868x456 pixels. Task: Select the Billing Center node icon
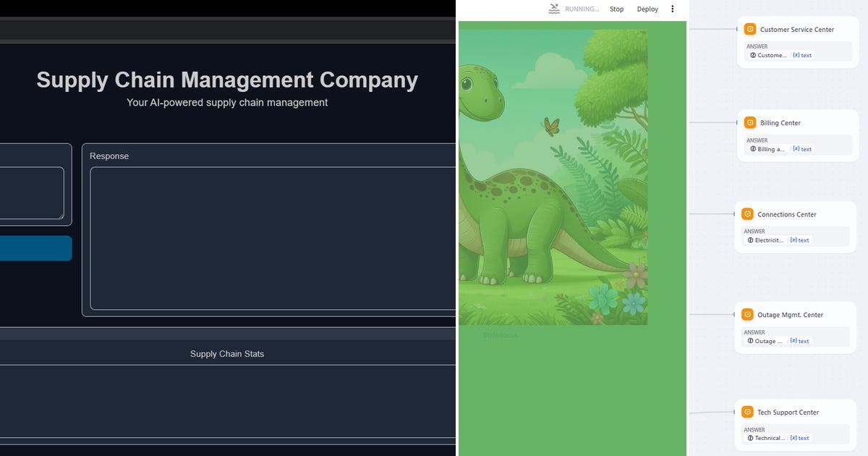[x=749, y=123]
